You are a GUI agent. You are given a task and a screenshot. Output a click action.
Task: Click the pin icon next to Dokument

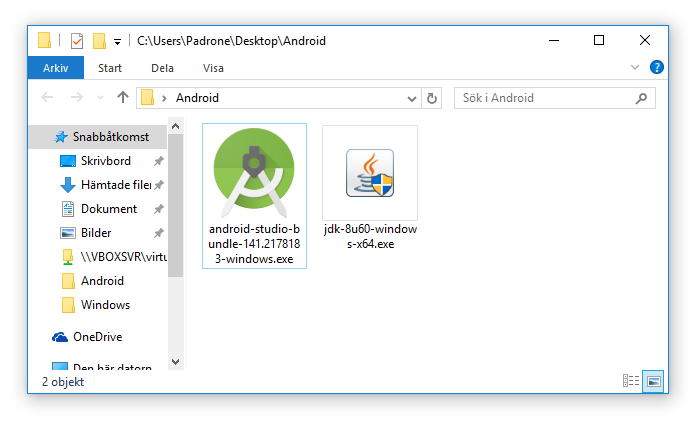(158, 209)
